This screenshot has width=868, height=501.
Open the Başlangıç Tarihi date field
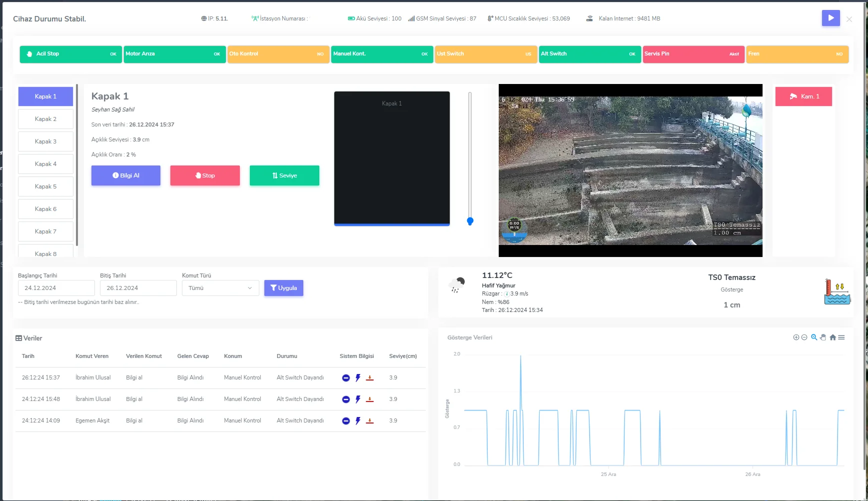click(x=56, y=288)
